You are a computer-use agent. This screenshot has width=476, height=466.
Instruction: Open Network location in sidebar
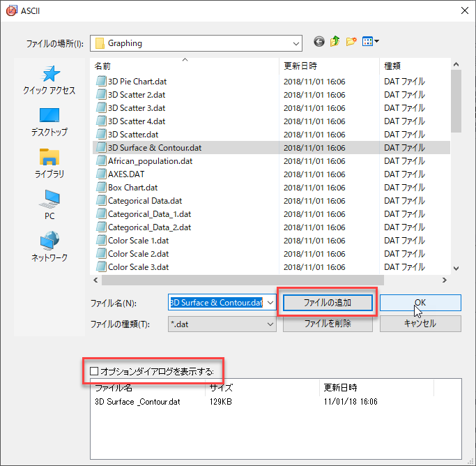coord(49,246)
